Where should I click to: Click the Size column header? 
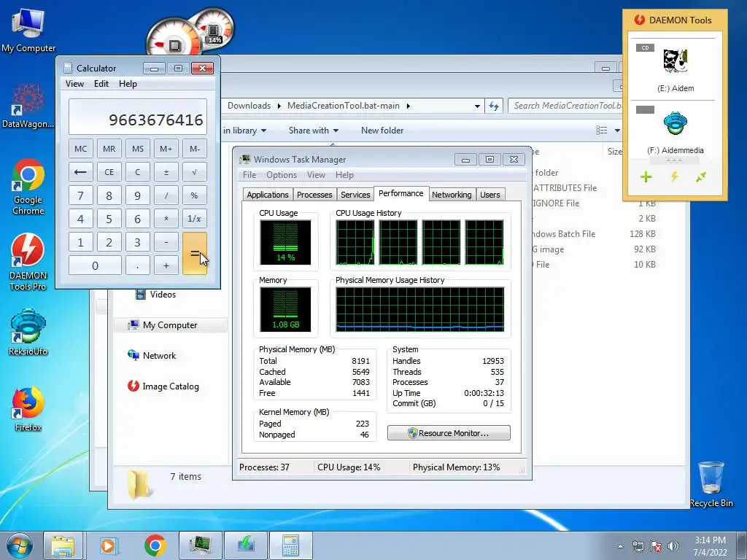(614, 152)
